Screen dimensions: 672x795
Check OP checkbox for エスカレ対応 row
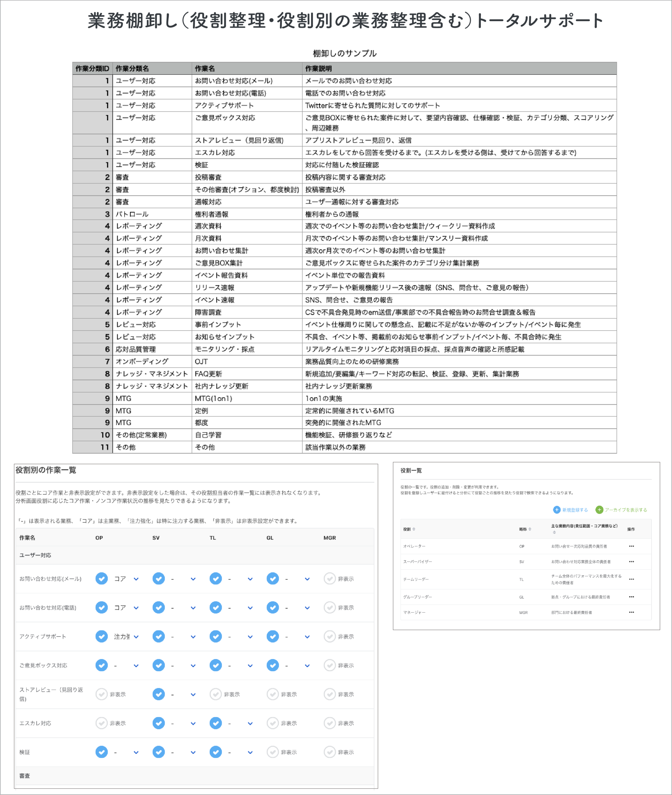tap(101, 723)
